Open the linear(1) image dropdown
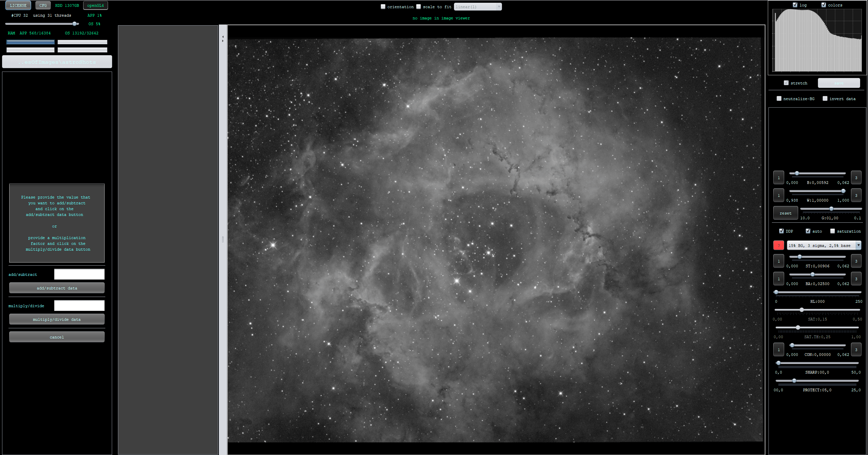The height and width of the screenshot is (455, 868). 477,6
